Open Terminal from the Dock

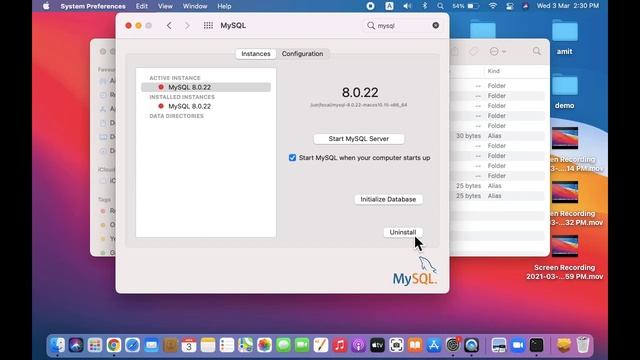[x=536, y=345]
